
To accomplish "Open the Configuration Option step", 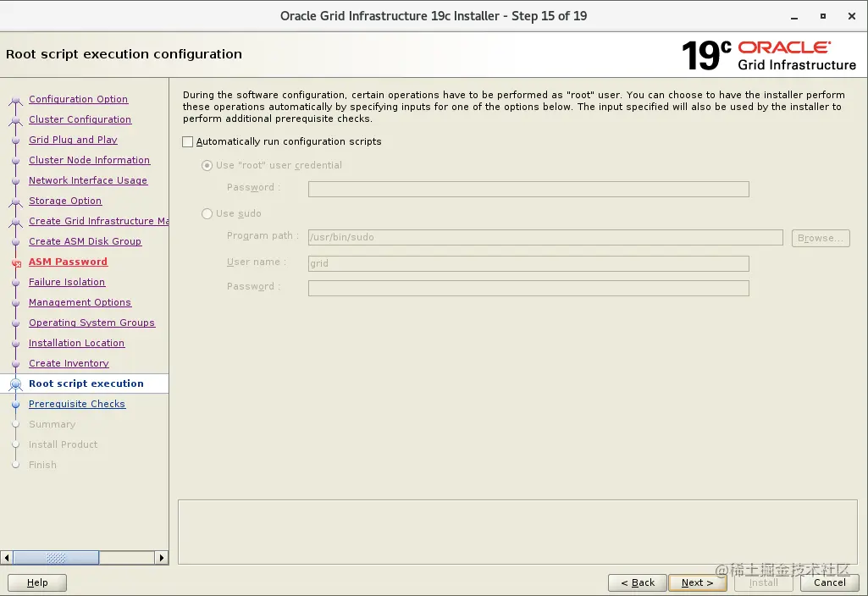I will click(78, 99).
